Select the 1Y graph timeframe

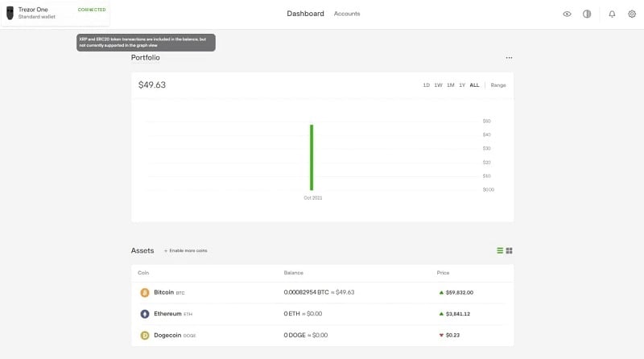tap(462, 85)
